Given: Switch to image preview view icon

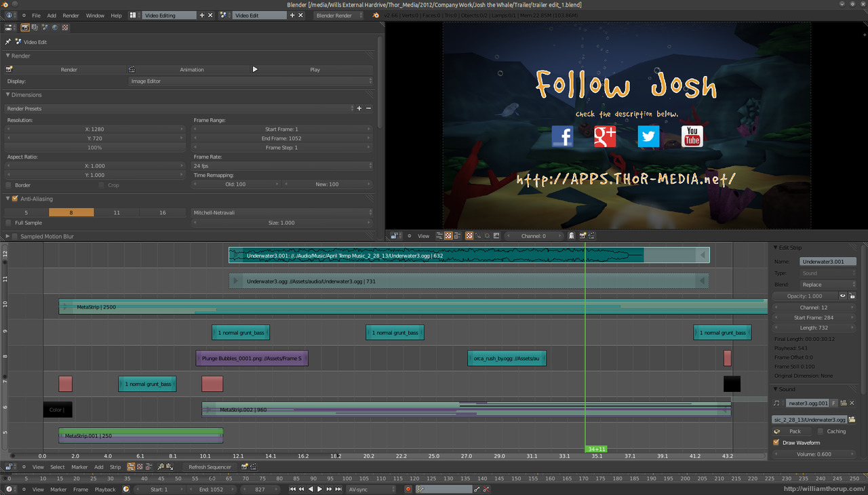Looking at the screenshot, I should click(x=140, y=467).
